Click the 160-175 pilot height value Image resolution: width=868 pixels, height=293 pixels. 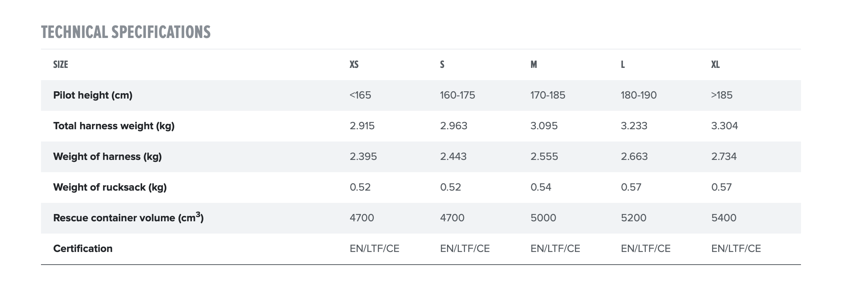(x=457, y=95)
